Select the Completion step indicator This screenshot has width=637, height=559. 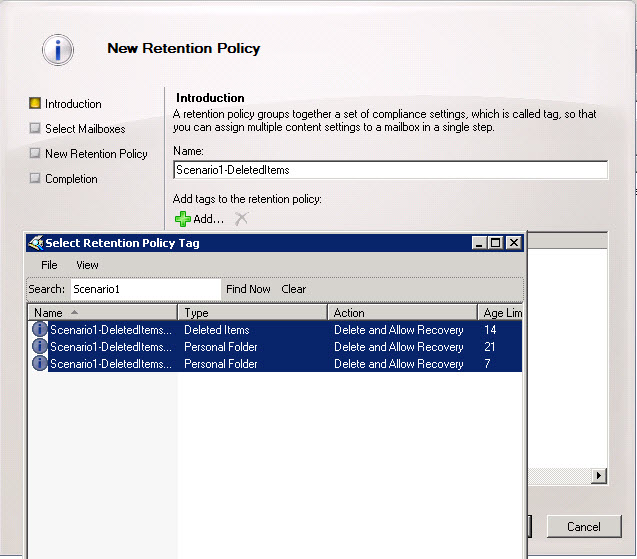click(35, 178)
